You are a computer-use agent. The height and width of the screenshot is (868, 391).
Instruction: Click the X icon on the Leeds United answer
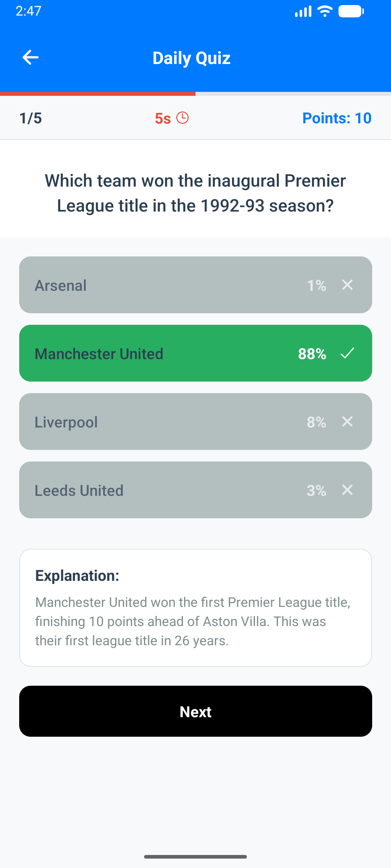coord(347,490)
